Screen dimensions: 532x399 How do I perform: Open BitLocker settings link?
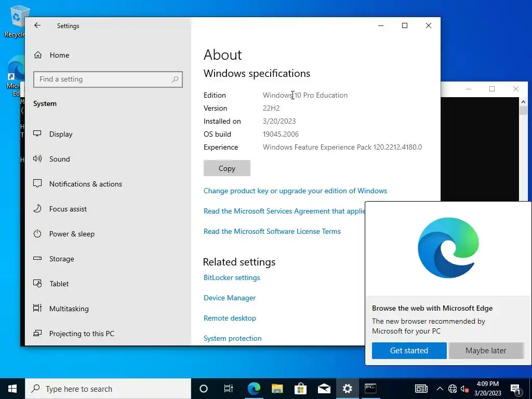click(x=232, y=278)
